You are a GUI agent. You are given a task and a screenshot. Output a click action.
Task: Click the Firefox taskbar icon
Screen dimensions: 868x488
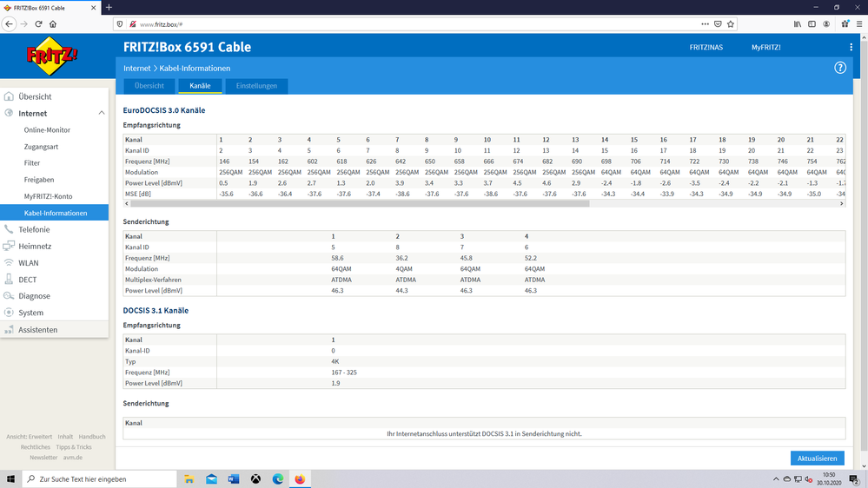coord(300,479)
